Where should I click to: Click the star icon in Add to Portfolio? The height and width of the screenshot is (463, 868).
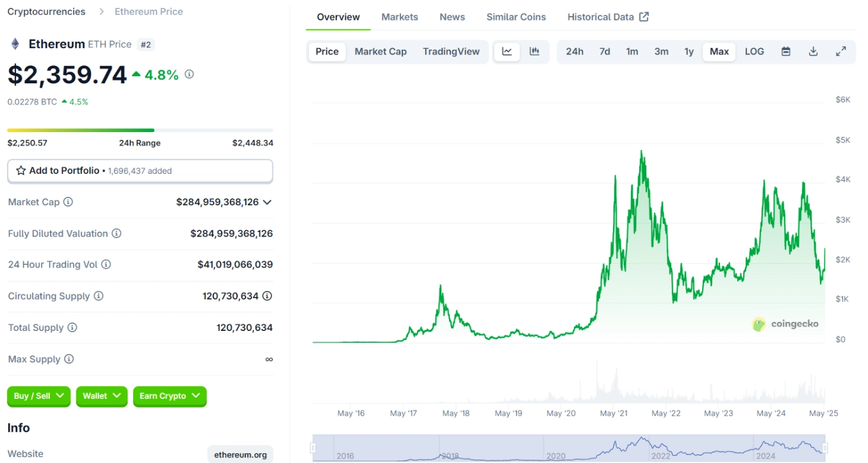click(21, 171)
